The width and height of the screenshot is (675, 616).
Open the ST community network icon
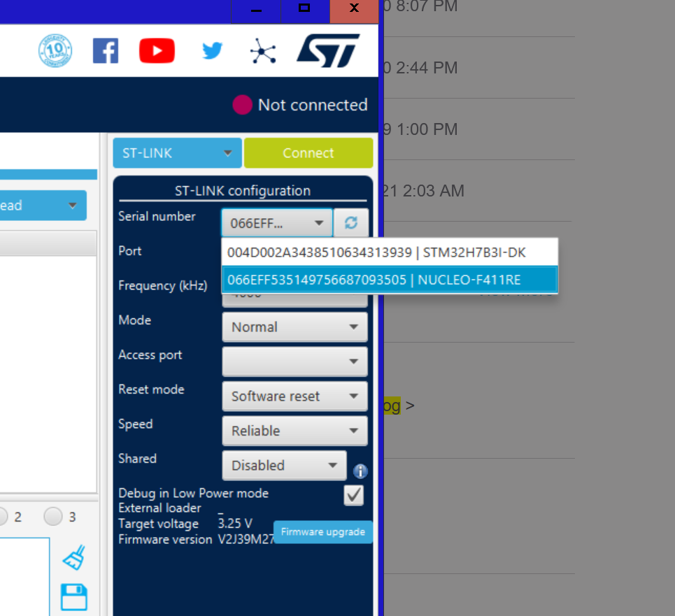263,51
